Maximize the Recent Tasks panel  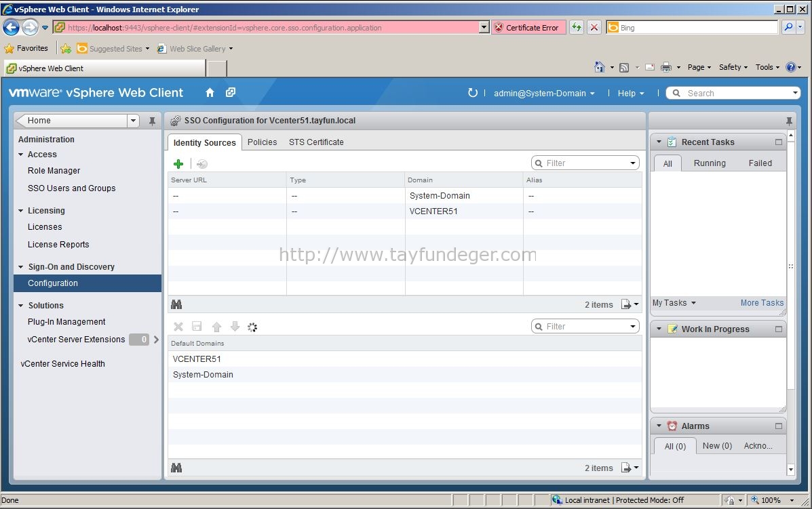(x=778, y=142)
